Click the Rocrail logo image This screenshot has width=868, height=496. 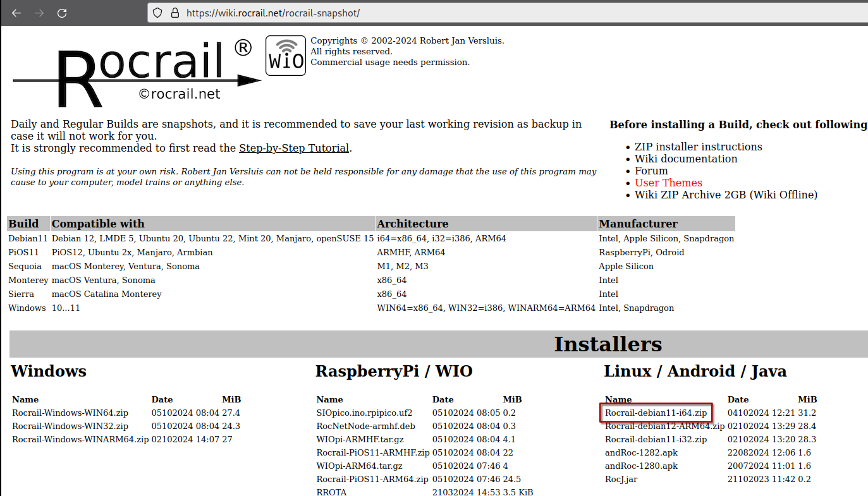coord(136,73)
